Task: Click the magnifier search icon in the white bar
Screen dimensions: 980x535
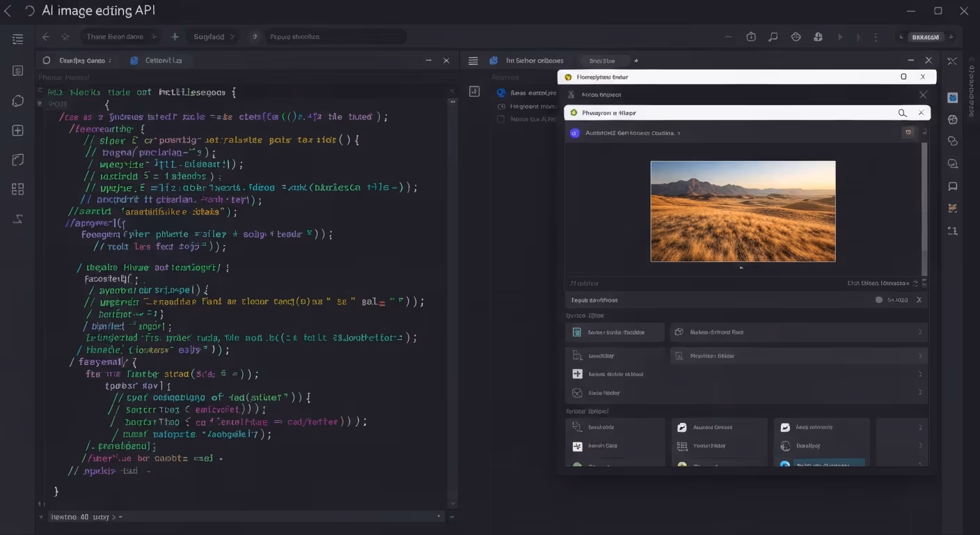Action: click(x=902, y=113)
